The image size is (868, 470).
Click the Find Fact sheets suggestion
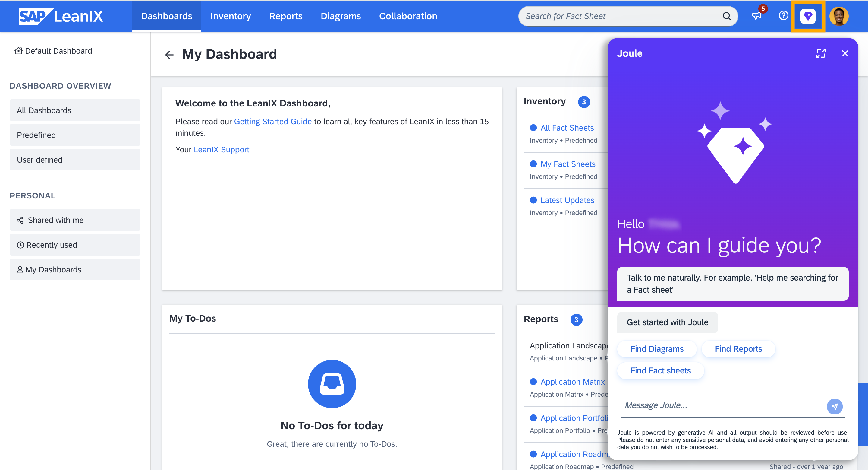click(x=660, y=370)
